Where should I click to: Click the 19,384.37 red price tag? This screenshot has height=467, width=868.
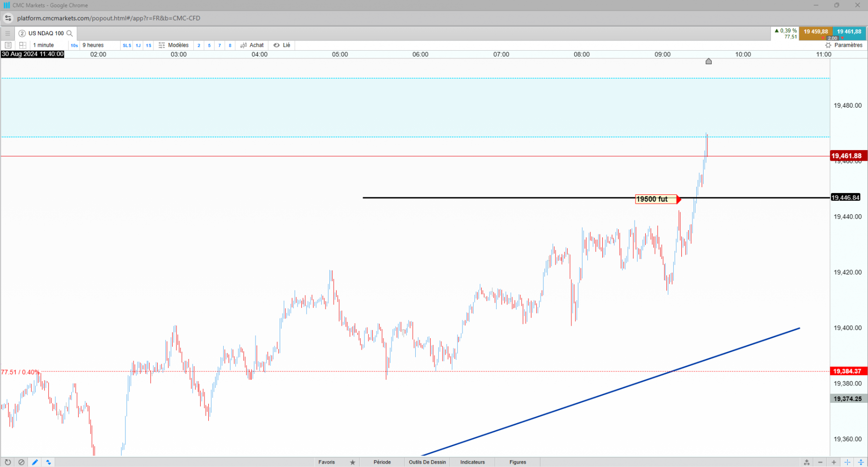point(849,371)
